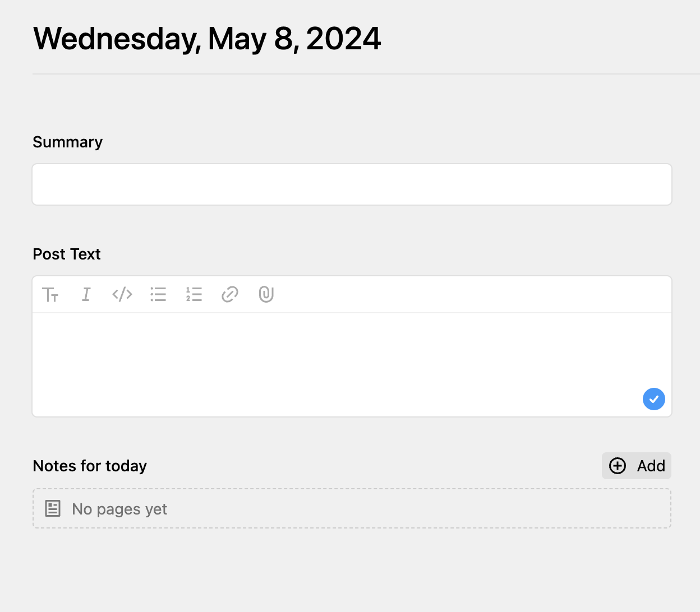Screen dimensions: 700x612
Task: Click the page icon in the empty notes box
Action: point(53,508)
